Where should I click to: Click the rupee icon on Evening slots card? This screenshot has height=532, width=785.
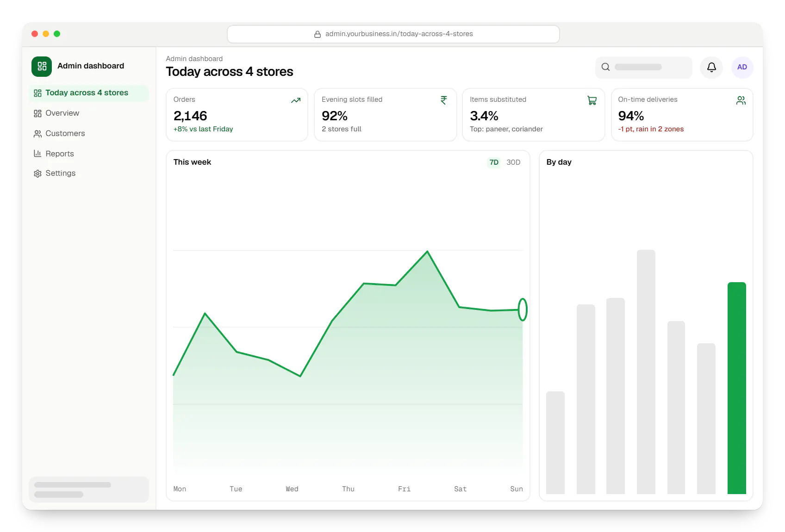(x=444, y=100)
